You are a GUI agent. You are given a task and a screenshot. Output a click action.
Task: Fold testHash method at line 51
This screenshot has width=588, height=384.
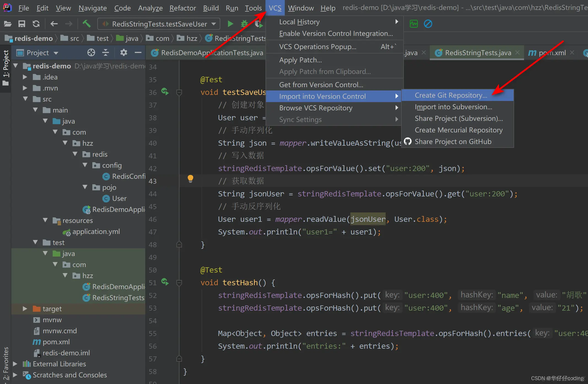click(179, 282)
